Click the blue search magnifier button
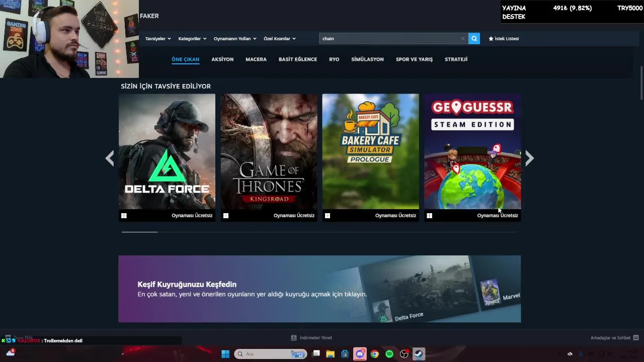The height and width of the screenshot is (362, 644). [474, 39]
